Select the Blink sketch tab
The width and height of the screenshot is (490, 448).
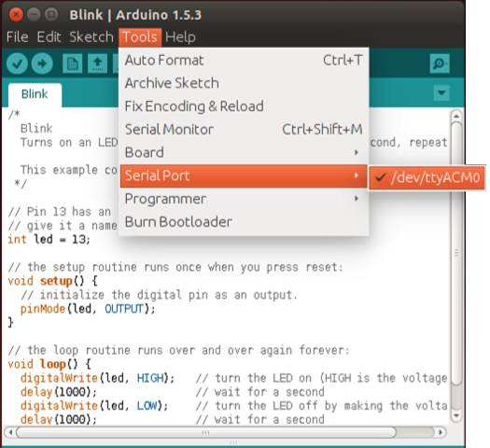click(35, 94)
